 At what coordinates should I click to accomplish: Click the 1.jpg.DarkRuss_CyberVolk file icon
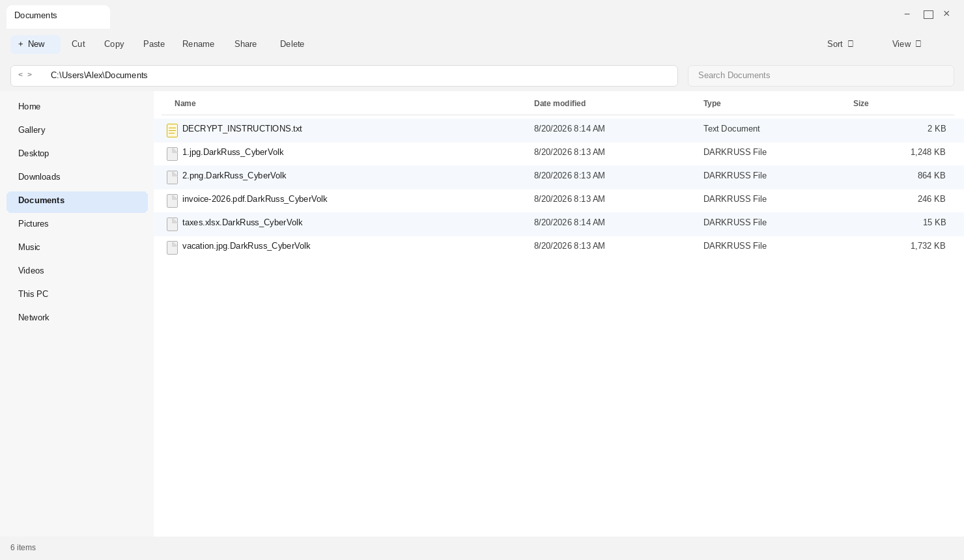click(172, 154)
